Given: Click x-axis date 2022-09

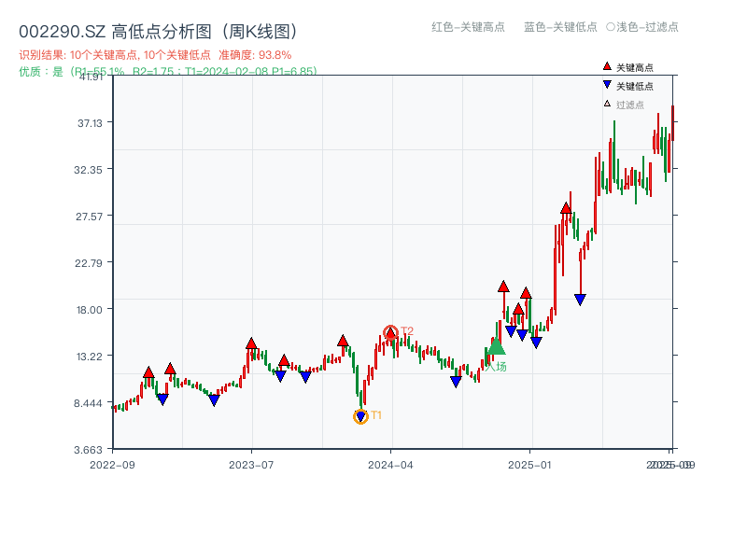Looking at the screenshot, I should coord(112,465).
